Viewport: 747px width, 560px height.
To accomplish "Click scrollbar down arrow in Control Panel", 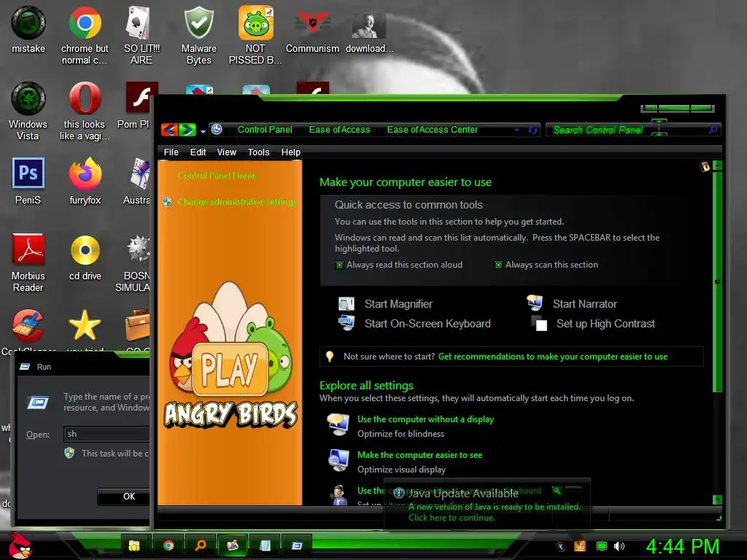I will (717, 499).
